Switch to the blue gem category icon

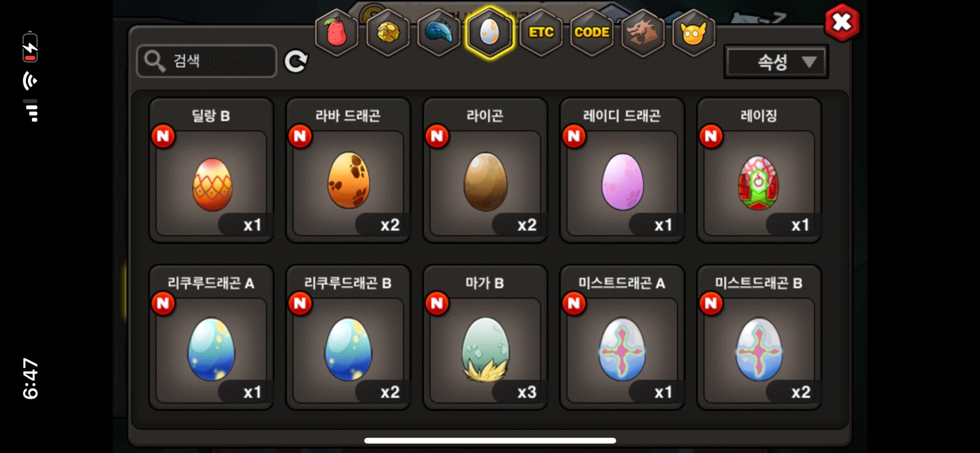point(439,32)
